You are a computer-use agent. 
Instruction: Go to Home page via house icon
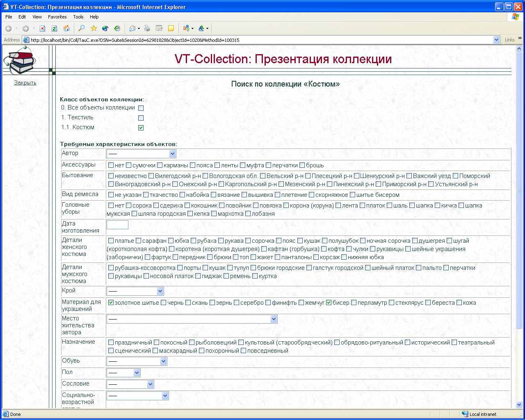[66, 28]
